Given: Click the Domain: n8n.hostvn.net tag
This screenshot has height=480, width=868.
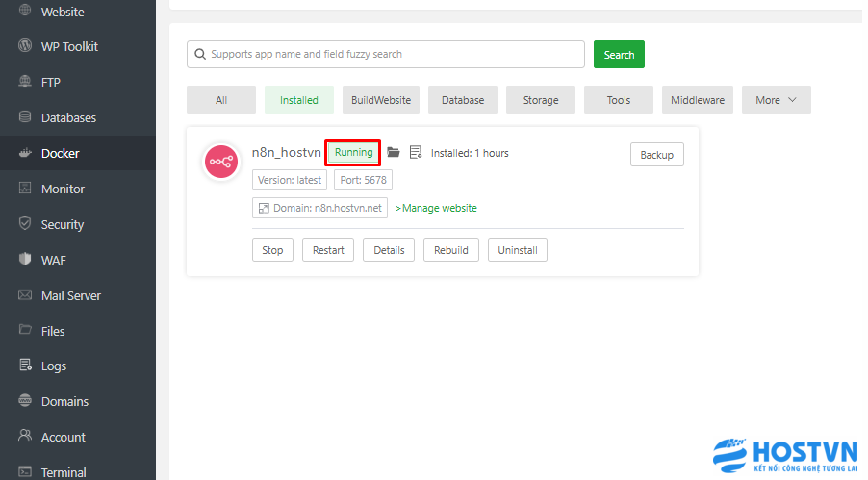Looking at the screenshot, I should pos(319,208).
